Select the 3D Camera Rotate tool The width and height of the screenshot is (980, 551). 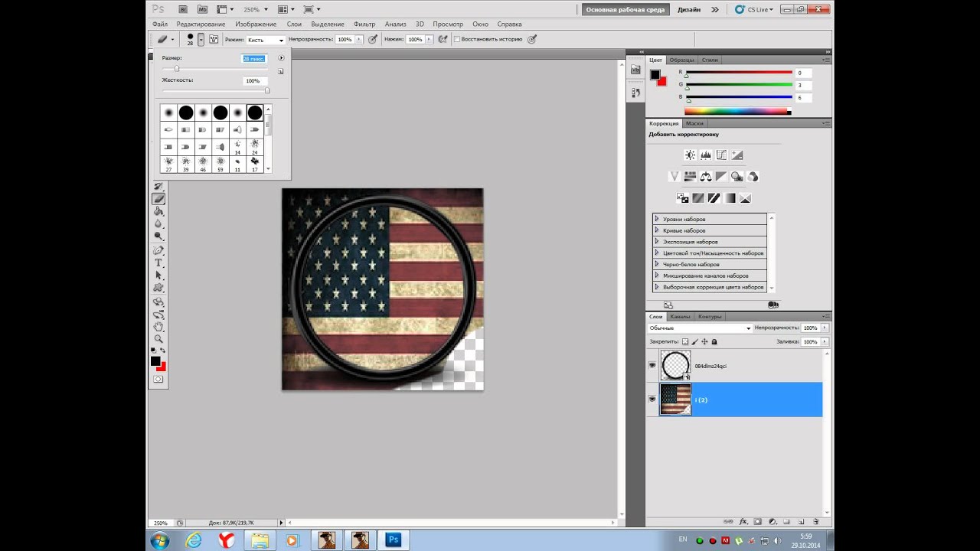coord(158,314)
